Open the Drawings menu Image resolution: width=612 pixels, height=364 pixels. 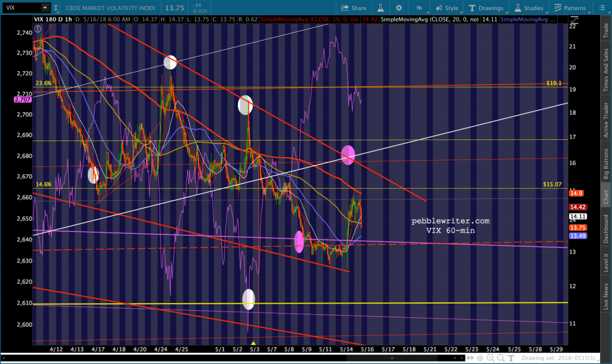489,8
